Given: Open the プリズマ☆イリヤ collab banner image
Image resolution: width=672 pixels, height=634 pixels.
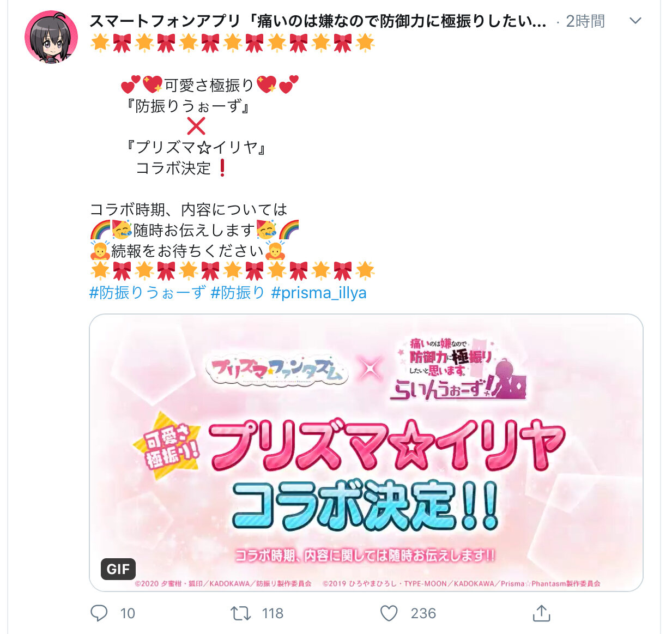Looking at the screenshot, I should [x=366, y=452].
